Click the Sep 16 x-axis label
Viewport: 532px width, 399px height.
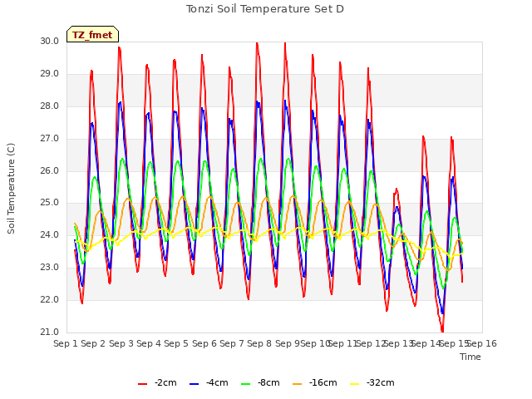point(482,343)
